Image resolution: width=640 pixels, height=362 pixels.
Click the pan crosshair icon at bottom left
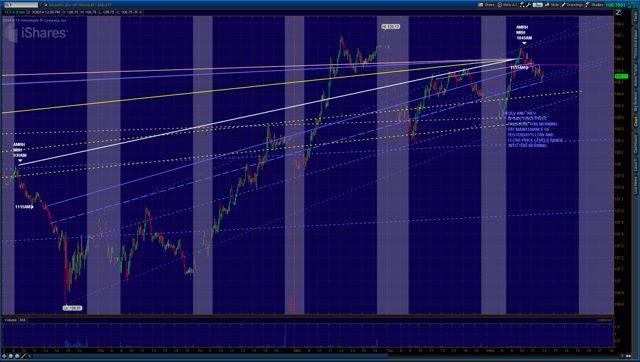4,356
